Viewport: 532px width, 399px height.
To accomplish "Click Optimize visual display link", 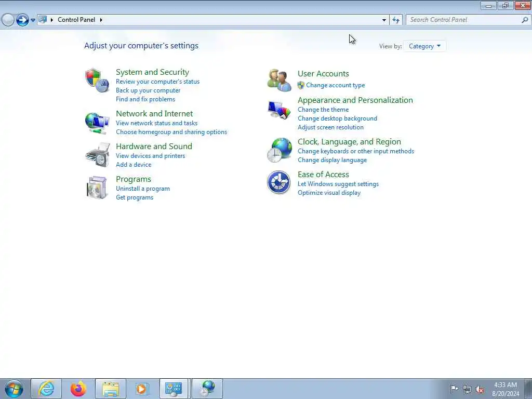I will [x=329, y=193].
